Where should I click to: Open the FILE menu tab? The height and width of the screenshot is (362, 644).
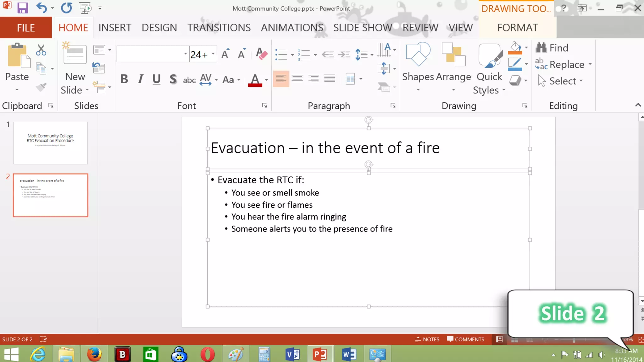pos(26,28)
